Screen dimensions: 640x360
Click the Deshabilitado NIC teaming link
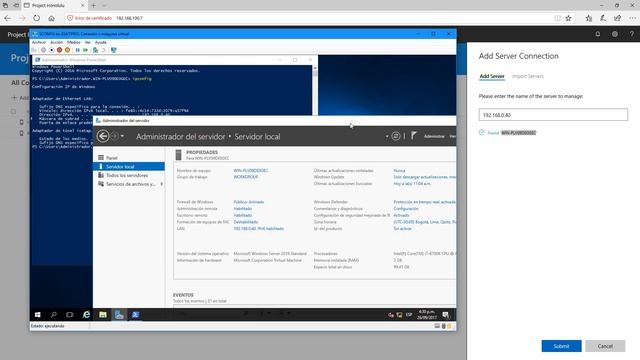click(246, 222)
